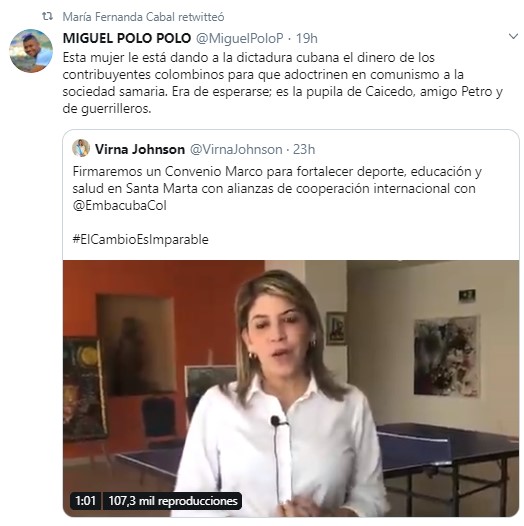Follow the @EmbacubaCol mention
The width and height of the screenshot is (524, 526).
(x=119, y=206)
